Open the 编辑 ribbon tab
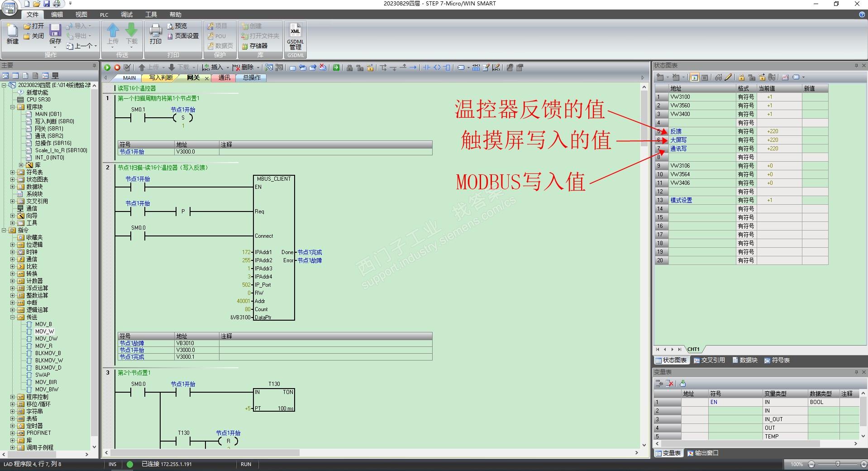The image size is (868, 471). tap(57, 14)
